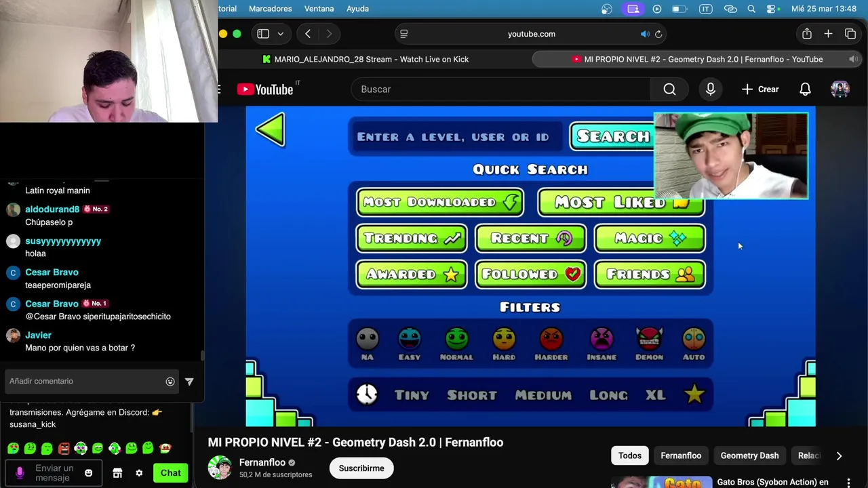This screenshot has height=488, width=868.
Task: Click the Crear button on YouTube
Action: (760, 89)
